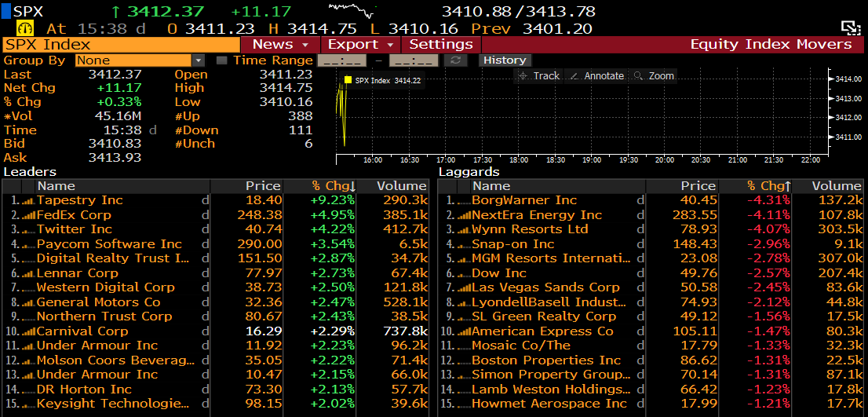Sort Laggards by Volume column header

point(836,186)
